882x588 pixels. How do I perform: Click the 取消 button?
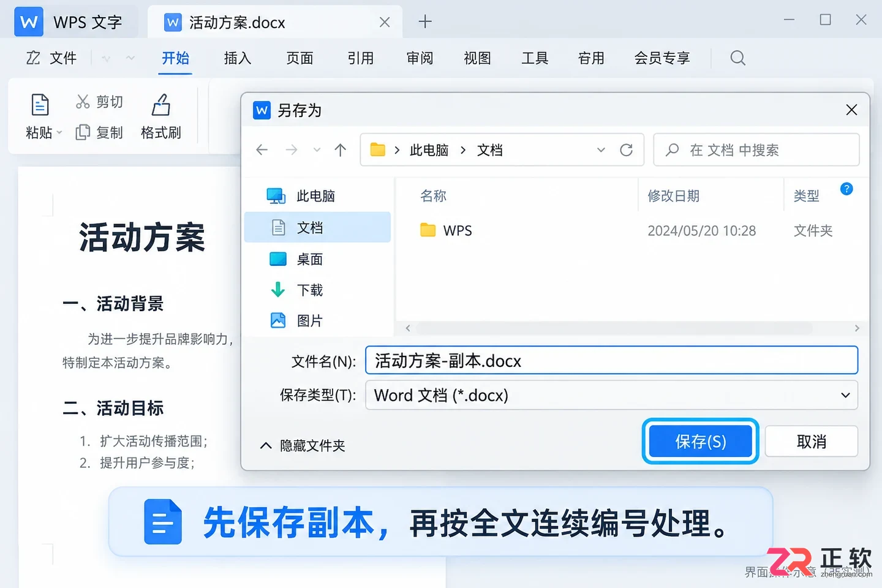tap(811, 441)
